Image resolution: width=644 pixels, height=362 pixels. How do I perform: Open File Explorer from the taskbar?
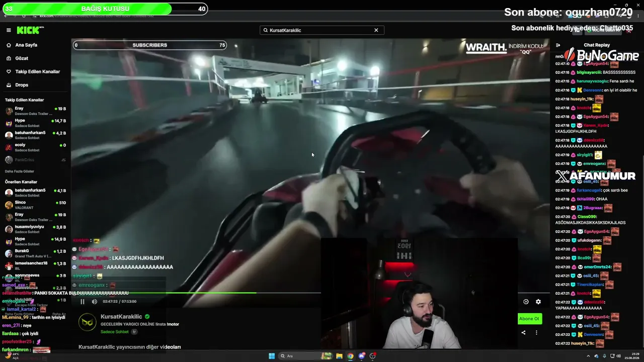coord(340,356)
